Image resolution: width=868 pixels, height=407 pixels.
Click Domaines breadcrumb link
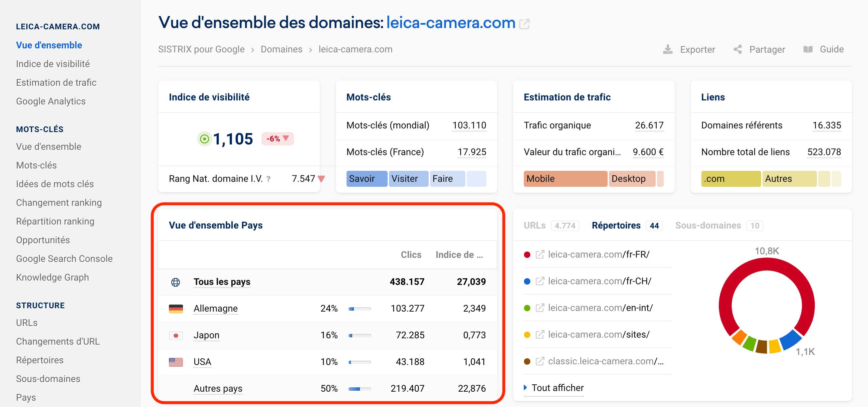pos(281,49)
